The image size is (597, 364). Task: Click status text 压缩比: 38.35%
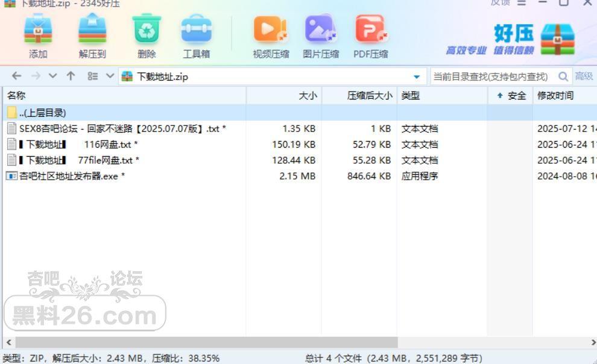(x=186, y=359)
